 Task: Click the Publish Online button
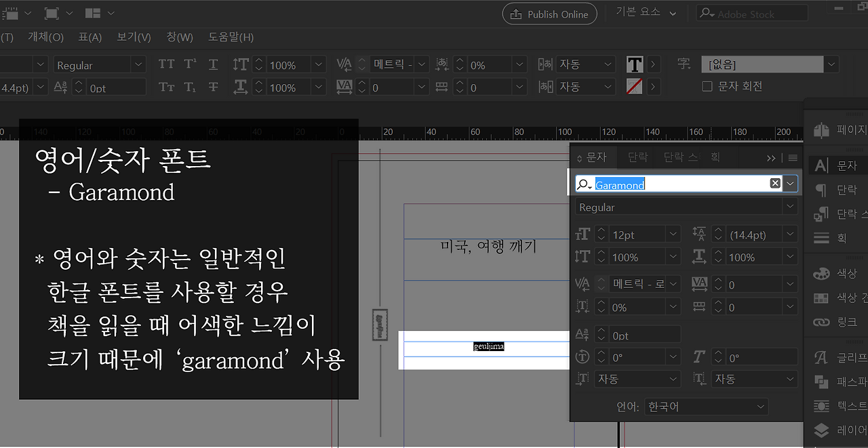pos(550,14)
